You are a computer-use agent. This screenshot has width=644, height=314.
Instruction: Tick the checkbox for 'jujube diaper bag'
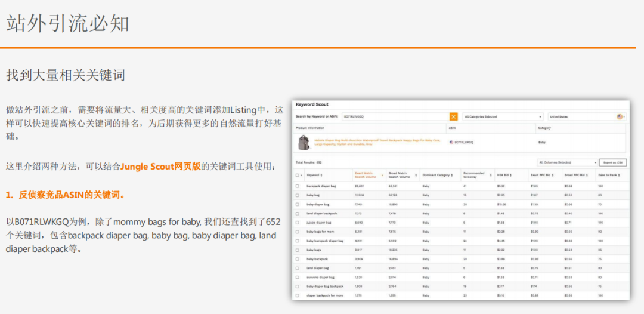[298, 223]
